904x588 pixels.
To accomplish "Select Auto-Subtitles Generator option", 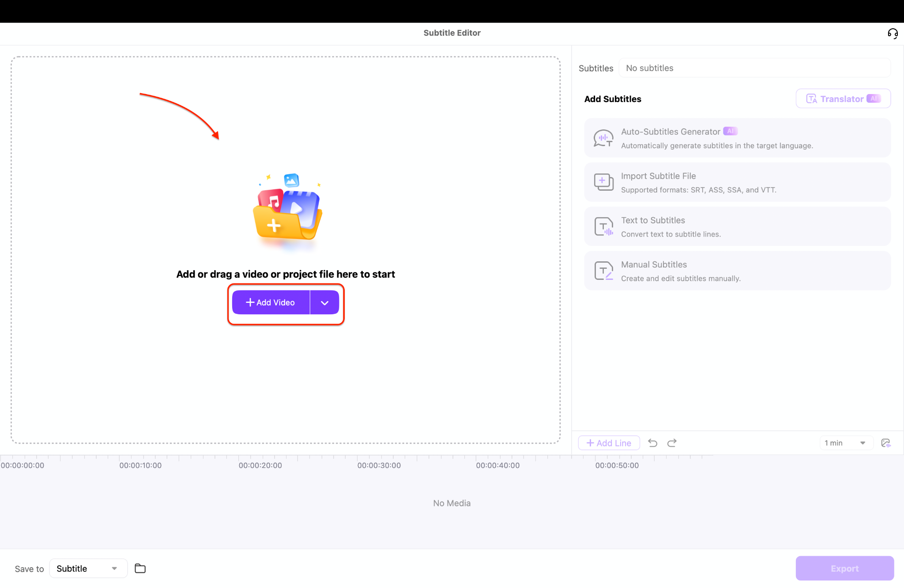I will pos(737,138).
